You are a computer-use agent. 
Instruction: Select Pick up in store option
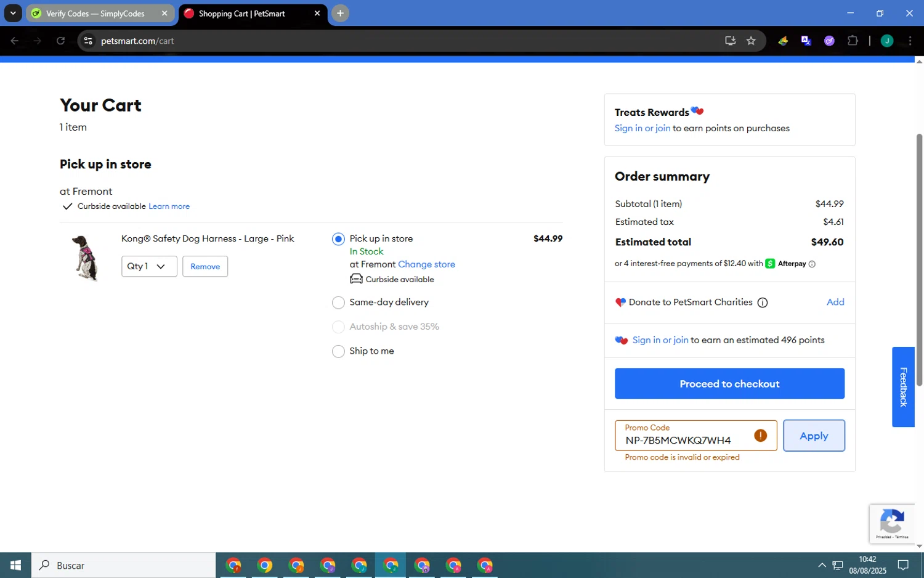pos(338,239)
